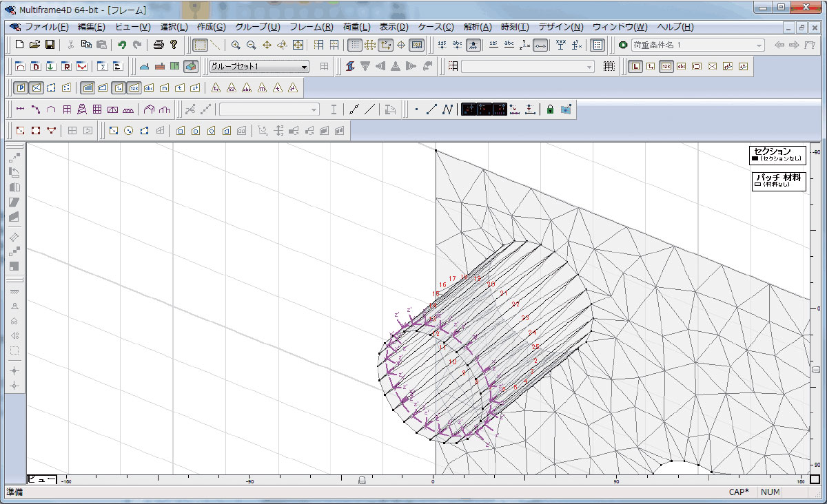
Task: Click the green padlock lock icon
Action: (550, 109)
